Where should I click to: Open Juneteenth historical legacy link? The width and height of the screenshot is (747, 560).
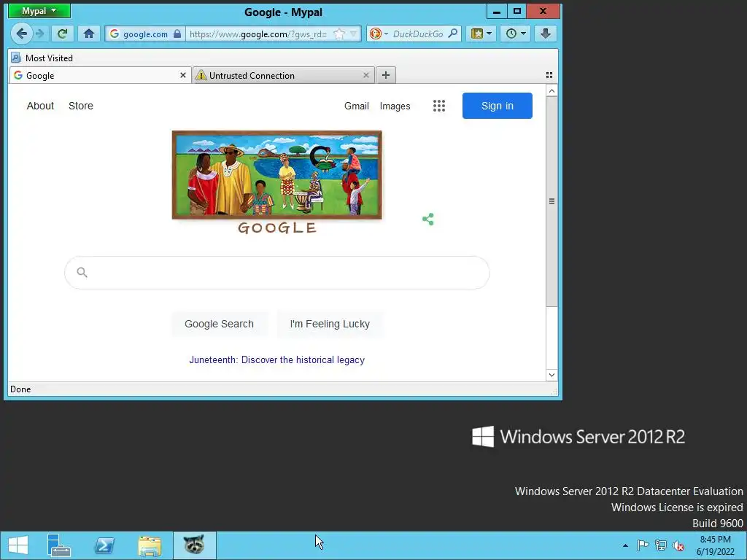coord(276,360)
